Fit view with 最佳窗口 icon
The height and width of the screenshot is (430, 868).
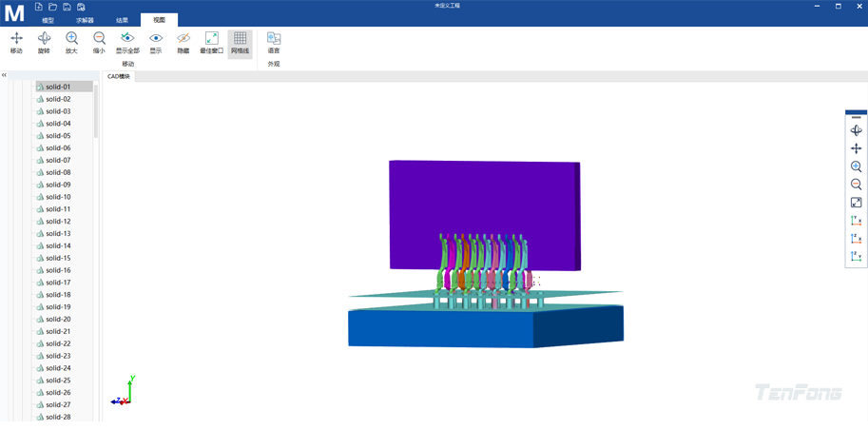coord(211,42)
